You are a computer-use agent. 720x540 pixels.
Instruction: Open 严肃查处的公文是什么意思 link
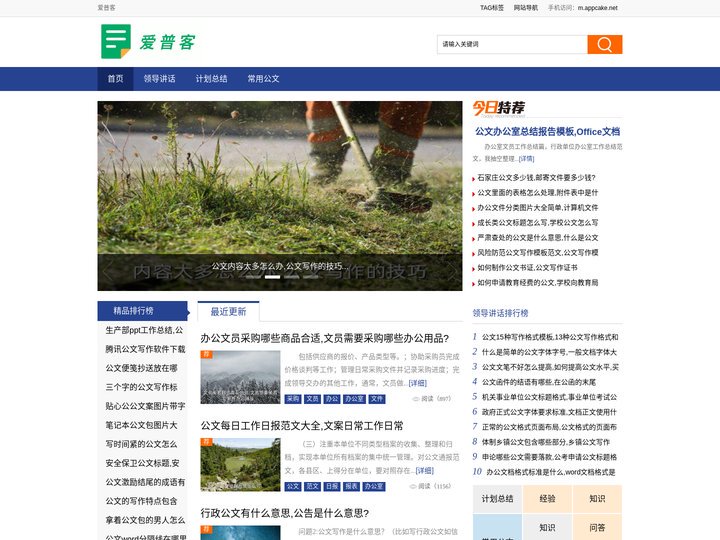[x=538, y=238]
